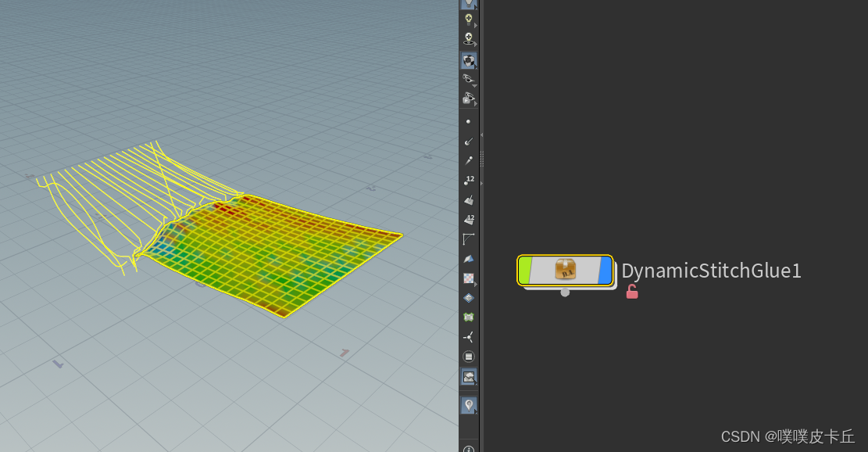This screenshot has width=868, height=452.
Task: Toggle display primitive normals
Action: coord(468,200)
